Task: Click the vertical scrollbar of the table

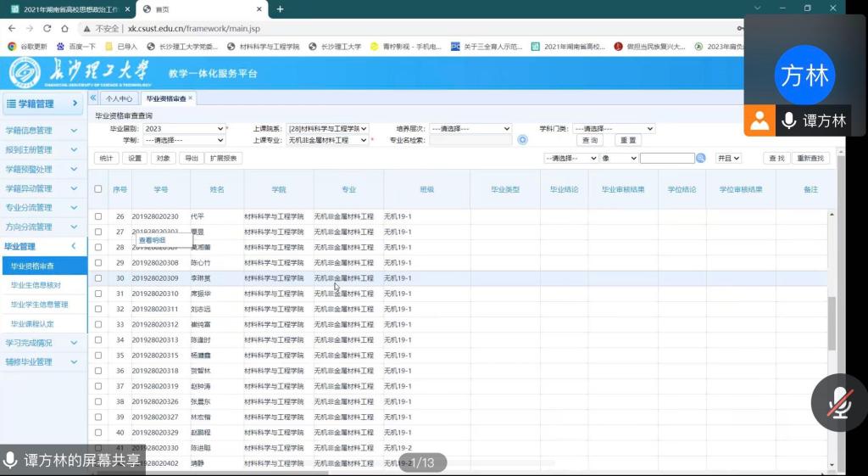Action: pos(832,322)
